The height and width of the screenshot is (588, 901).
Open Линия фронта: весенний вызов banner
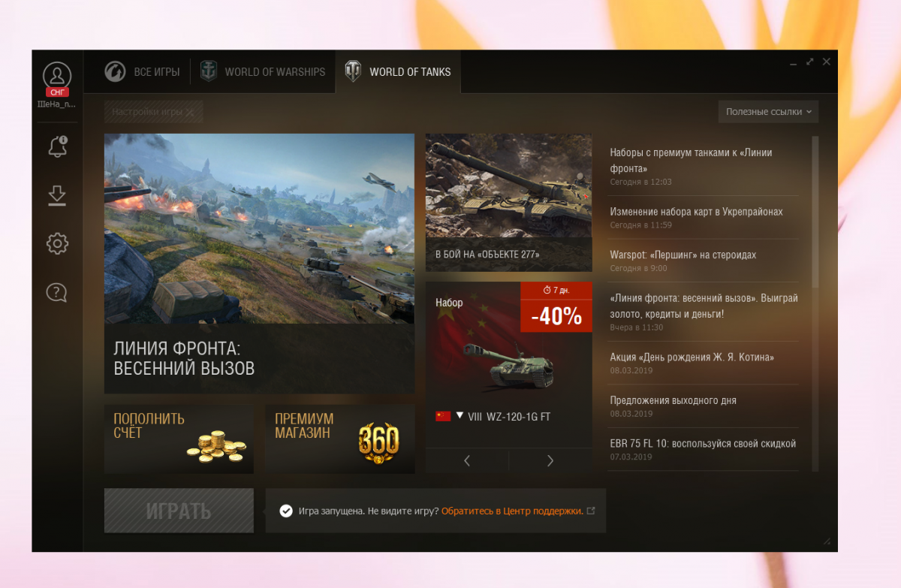(259, 264)
